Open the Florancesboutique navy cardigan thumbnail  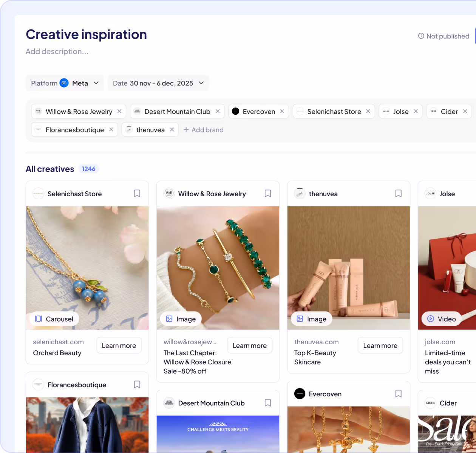coord(87,425)
